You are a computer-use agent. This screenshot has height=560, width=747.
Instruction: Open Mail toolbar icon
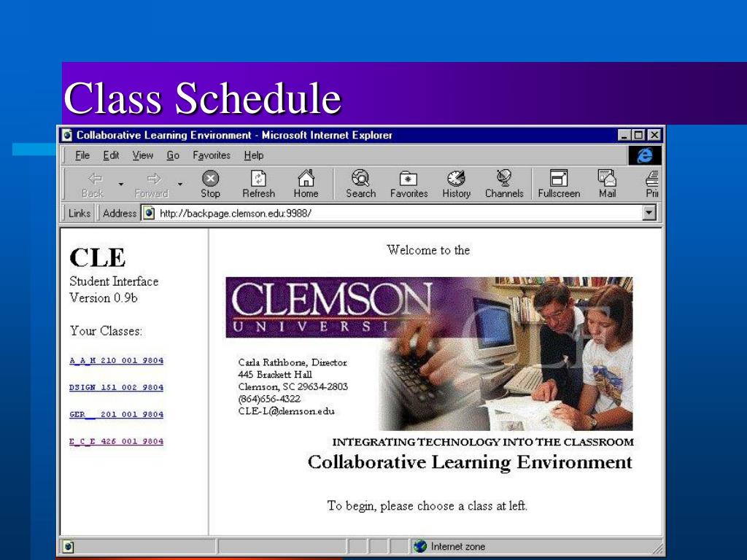607,178
